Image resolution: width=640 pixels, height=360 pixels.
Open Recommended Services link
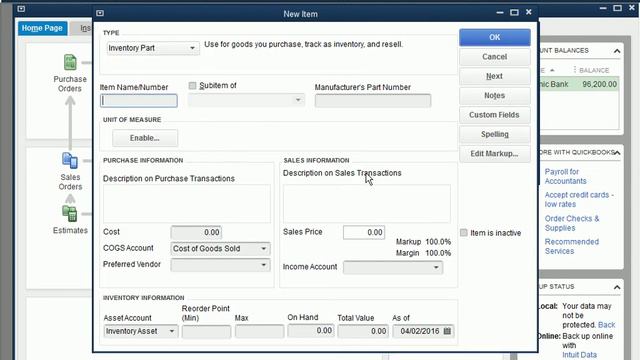click(571, 247)
